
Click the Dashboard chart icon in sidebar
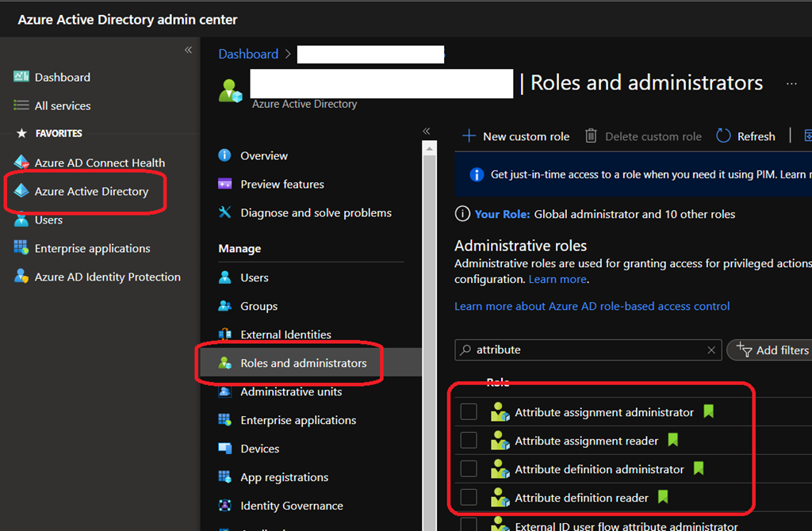21,77
